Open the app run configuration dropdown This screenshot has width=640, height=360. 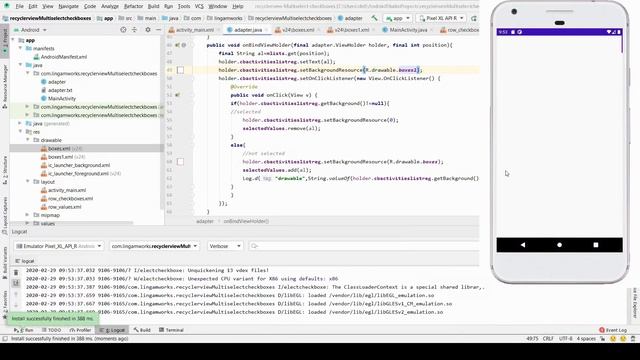(x=398, y=18)
